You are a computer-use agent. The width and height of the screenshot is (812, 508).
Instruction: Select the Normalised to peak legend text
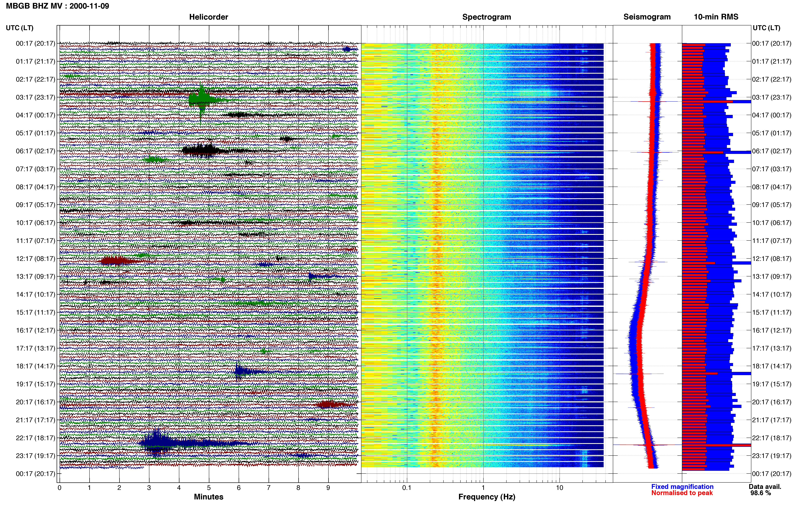point(682,493)
